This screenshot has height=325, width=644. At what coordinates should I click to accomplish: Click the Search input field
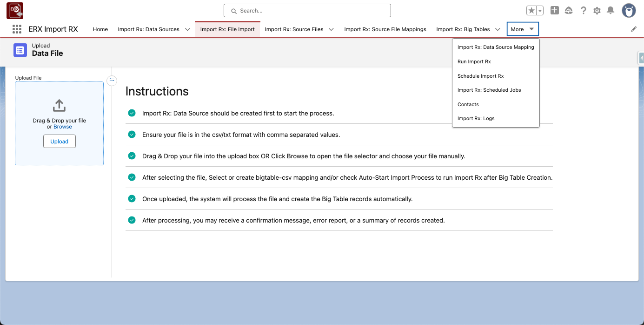(x=307, y=11)
